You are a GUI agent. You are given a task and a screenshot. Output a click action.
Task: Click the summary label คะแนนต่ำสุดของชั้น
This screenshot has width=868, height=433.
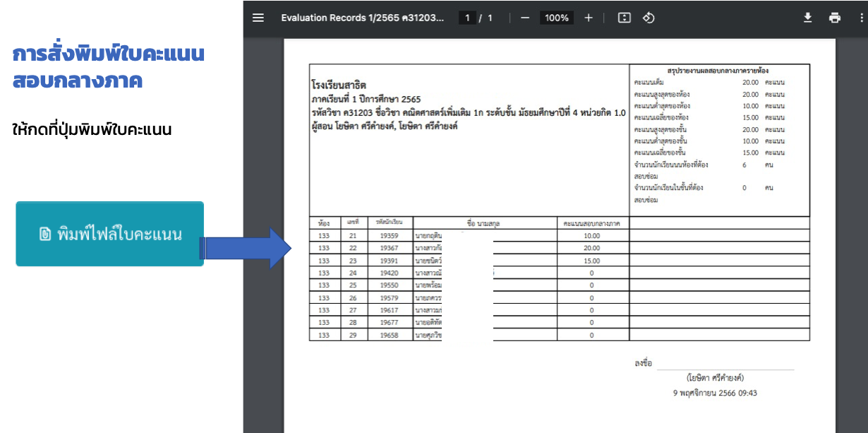(x=661, y=141)
